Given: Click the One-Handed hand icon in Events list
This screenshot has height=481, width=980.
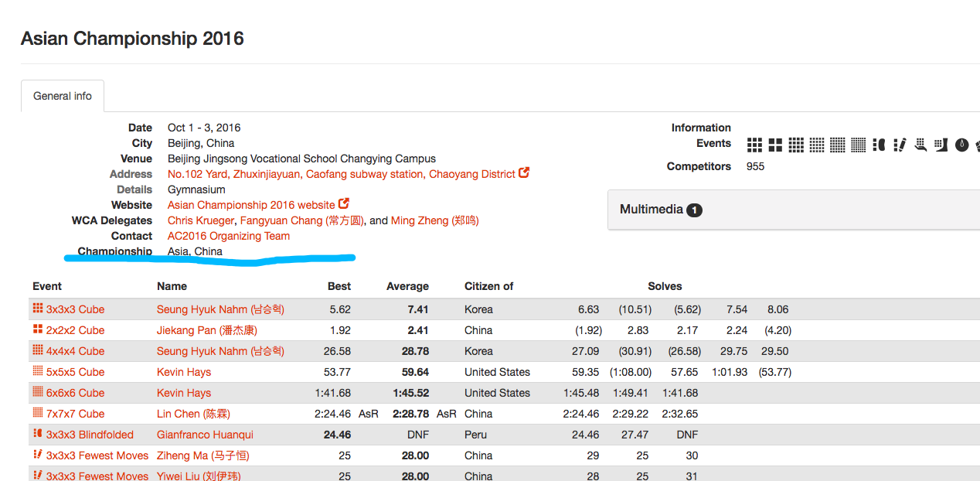Looking at the screenshot, I should (920, 145).
